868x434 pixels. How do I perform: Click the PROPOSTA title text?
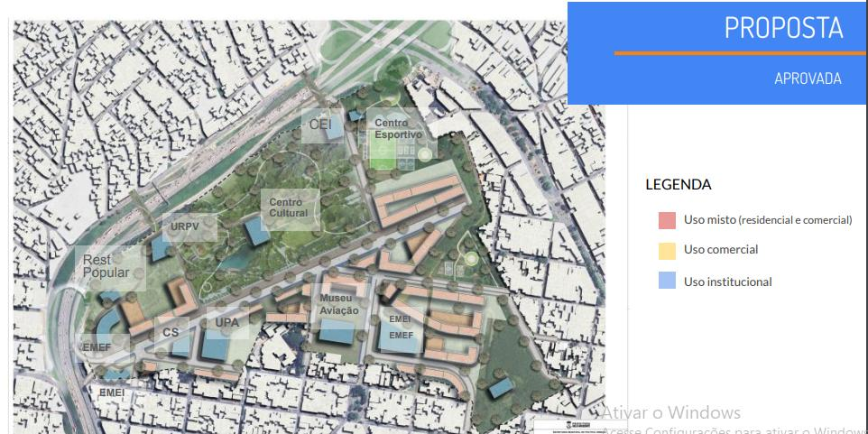tap(782, 27)
